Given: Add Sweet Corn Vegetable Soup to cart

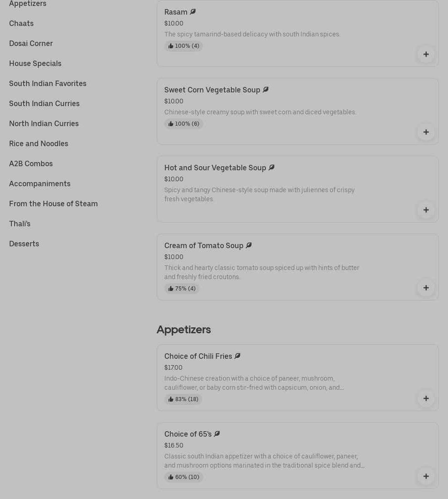Looking at the screenshot, I should pyautogui.click(x=426, y=132).
